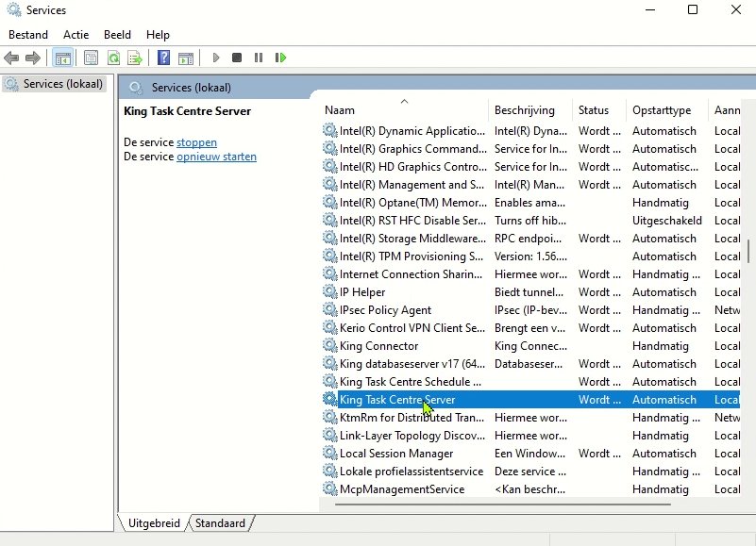Start the service with the play icon
Image resolution: width=756 pixels, height=546 pixels.
(216, 58)
